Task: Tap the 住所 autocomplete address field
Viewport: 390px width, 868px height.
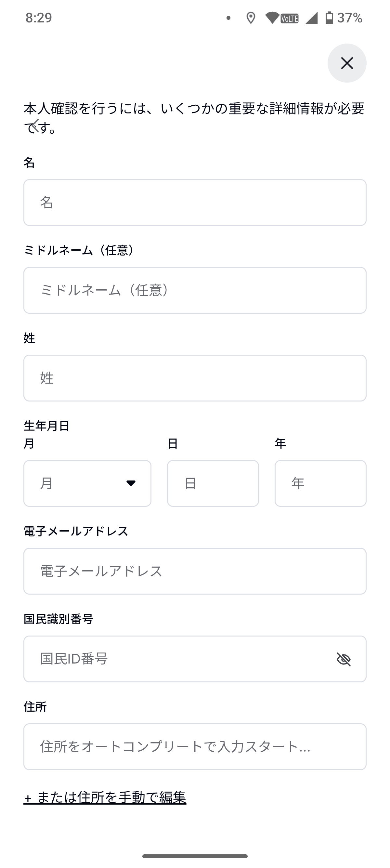Action: (x=195, y=747)
